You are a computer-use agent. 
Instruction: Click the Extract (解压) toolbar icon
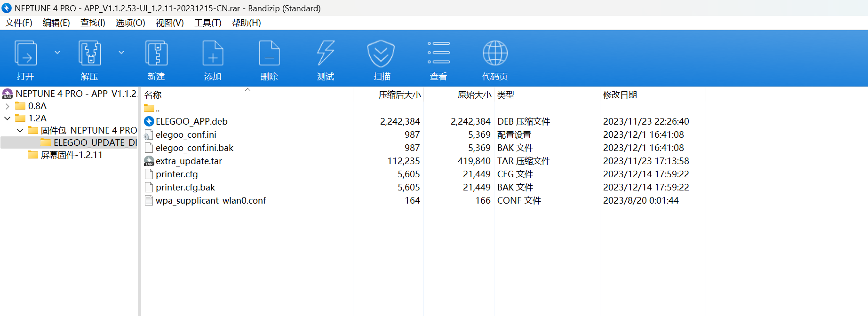click(x=89, y=53)
